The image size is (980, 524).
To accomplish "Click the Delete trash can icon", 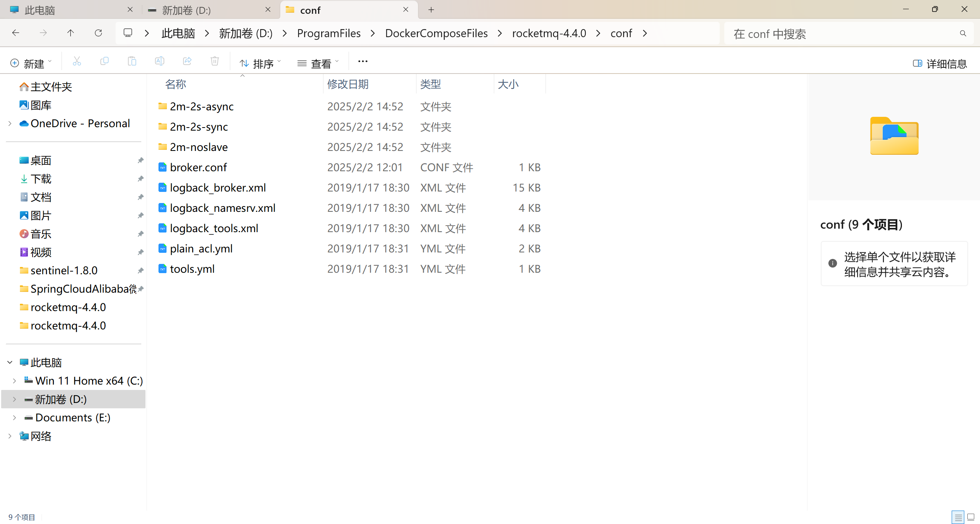I will pos(215,61).
